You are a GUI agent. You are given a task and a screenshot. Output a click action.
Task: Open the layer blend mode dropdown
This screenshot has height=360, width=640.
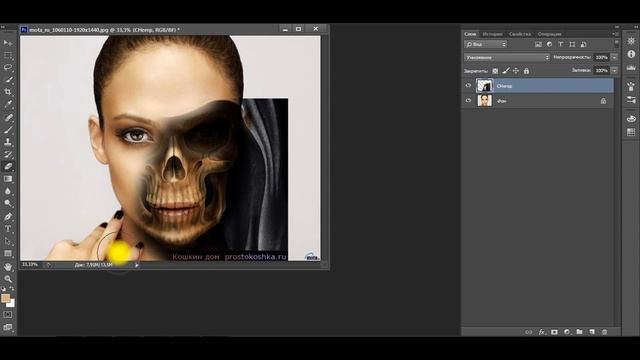click(507, 58)
